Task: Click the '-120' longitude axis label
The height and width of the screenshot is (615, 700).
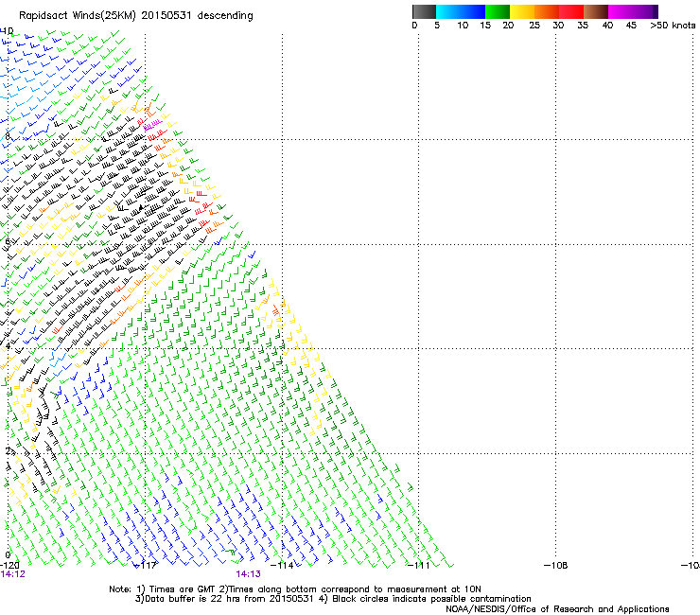Action: pyautogui.click(x=9, y=566)
